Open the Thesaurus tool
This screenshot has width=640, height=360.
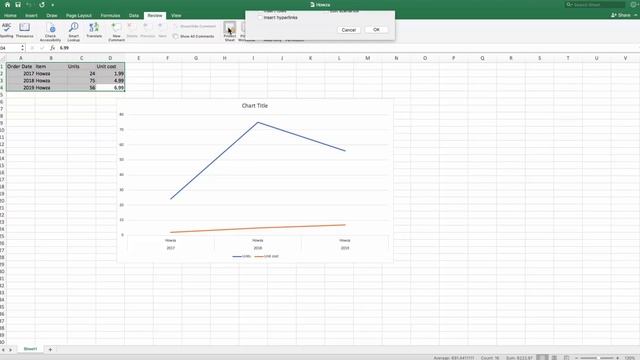click(24, 29)
